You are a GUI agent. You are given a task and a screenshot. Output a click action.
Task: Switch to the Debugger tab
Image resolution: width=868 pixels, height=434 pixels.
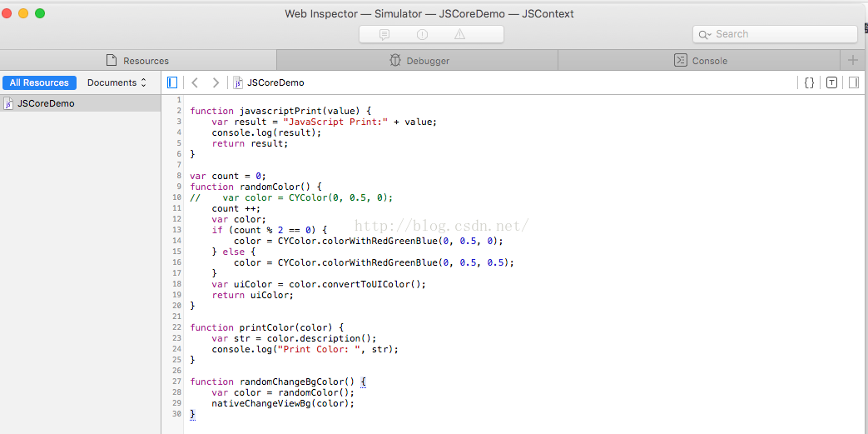point(418,61)
